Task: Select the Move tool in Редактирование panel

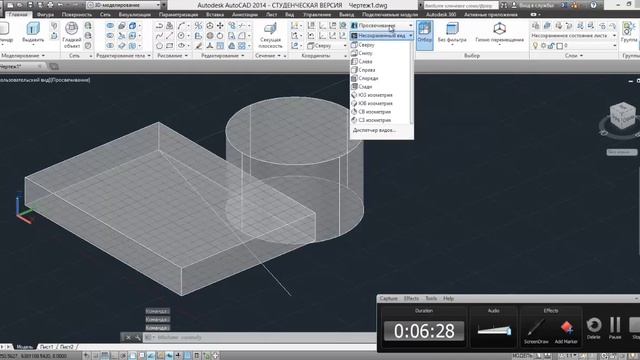Action: 220,26
